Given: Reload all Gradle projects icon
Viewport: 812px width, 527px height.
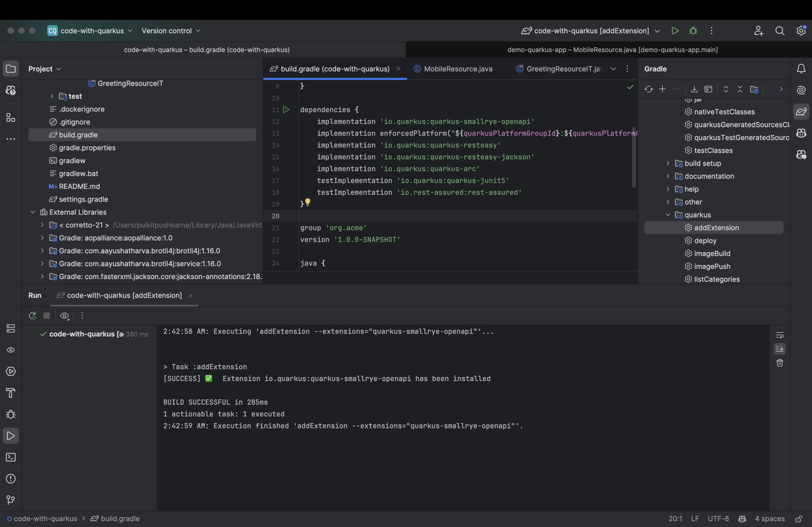Looking at the screenshot, I should click(x=648, y=89).
